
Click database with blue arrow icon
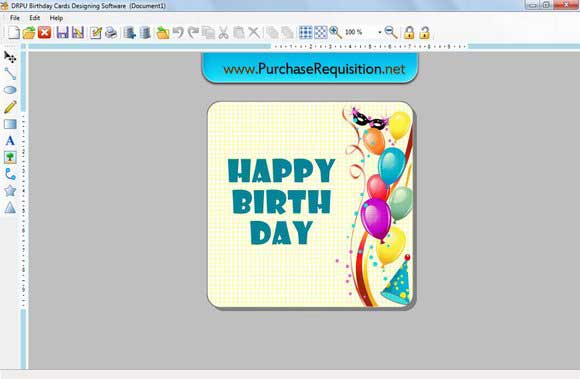tap(129, 33)
